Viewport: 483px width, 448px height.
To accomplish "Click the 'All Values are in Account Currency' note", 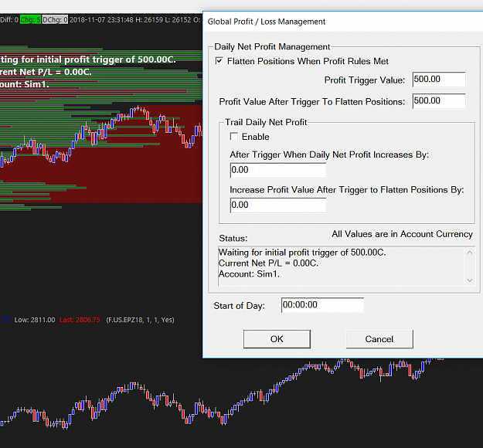I will pos(402,234).
